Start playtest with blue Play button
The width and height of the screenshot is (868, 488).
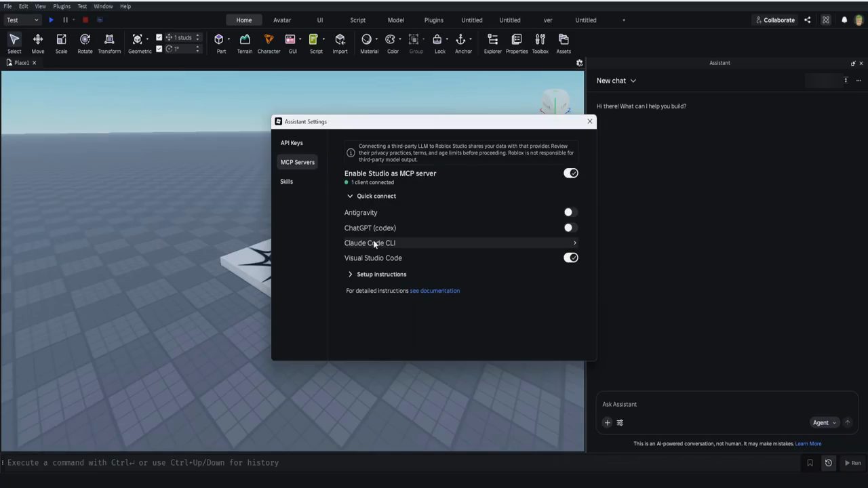pos(51,20)
